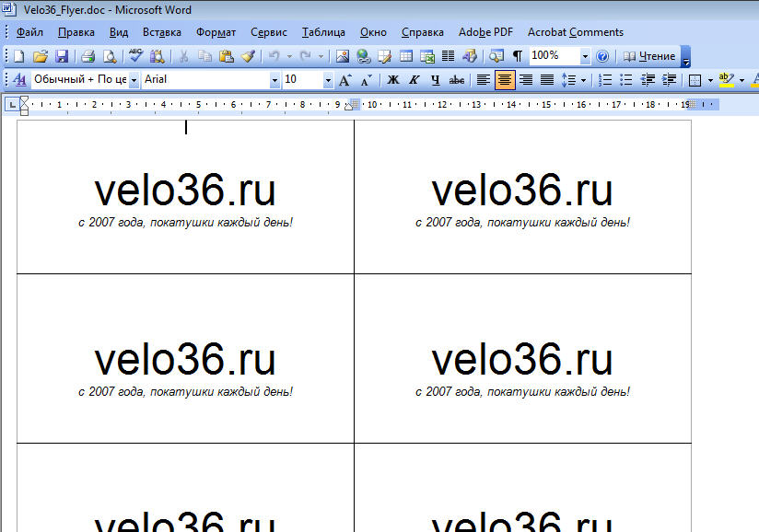Image resolution: width=759 pixels, height=532 pixels.
Task: Open the Формат menu
Action: tap(216, 32)
